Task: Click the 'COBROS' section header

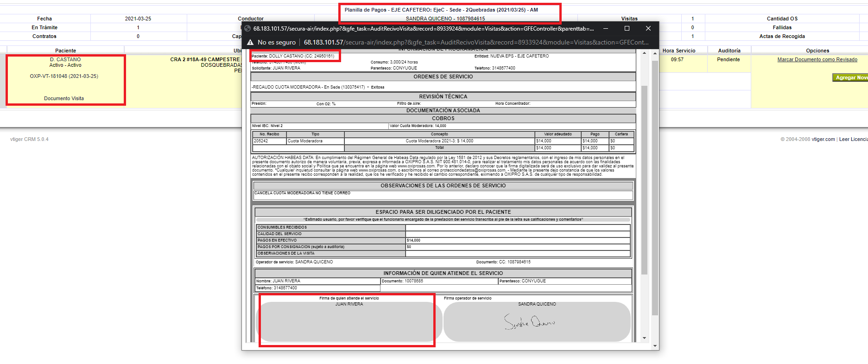Action: (443, 118)
